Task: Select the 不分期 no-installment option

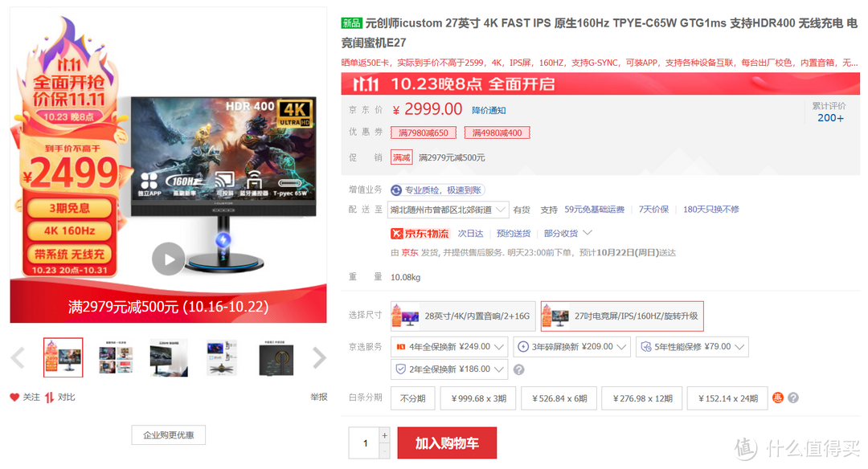Action: 413,398
